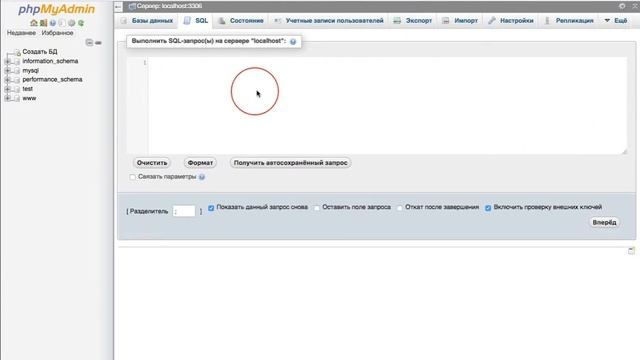Click database icon next to performance_schema
The height and width of the screenshot is (360, 640).
pos(17,80)
